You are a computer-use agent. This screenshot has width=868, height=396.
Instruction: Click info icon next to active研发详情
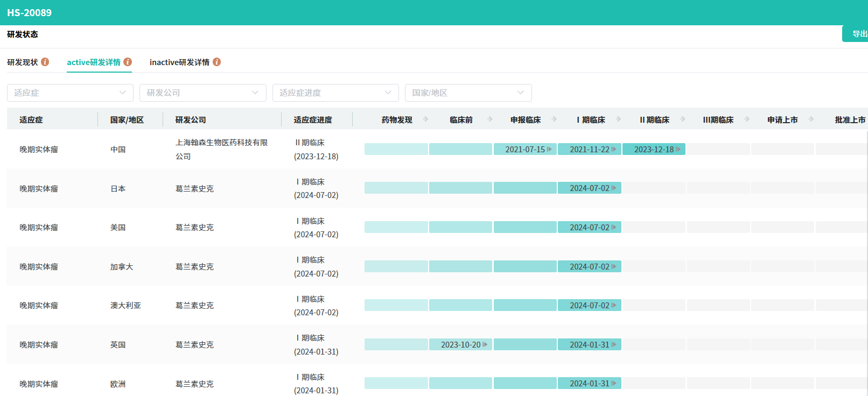128,62
